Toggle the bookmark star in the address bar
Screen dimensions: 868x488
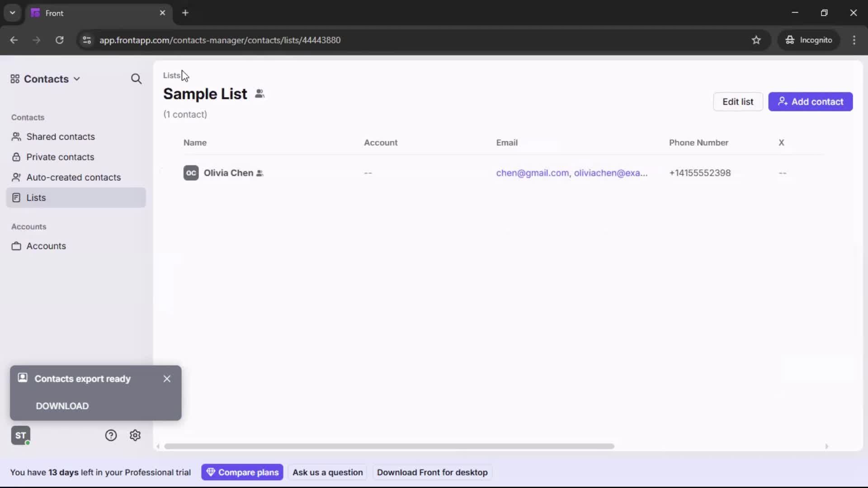tap(756, 40)
